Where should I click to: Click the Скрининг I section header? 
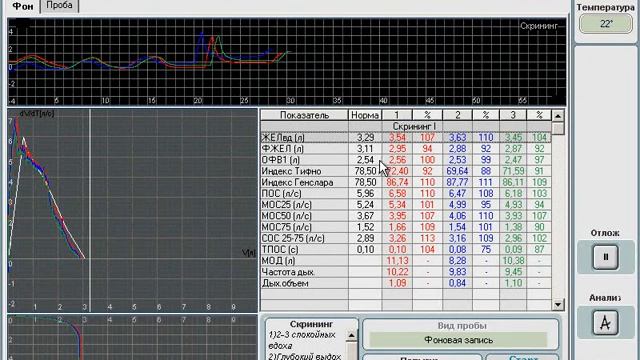(x=414, y=127)
